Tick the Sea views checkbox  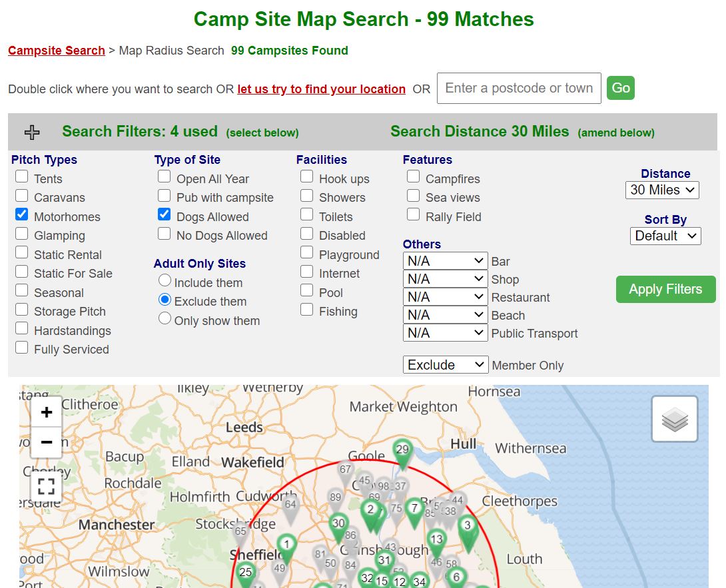pyautogui.click(x=414, y=196)
